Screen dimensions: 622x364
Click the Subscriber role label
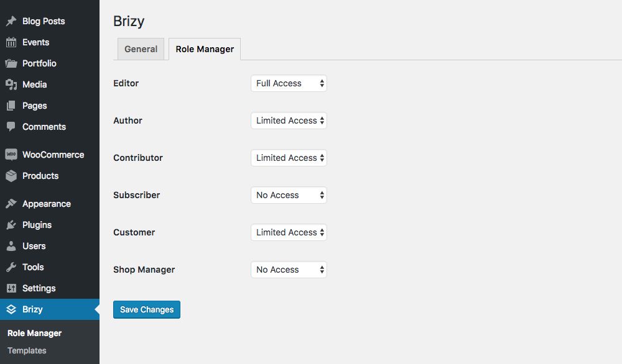[x=137, y=195]
